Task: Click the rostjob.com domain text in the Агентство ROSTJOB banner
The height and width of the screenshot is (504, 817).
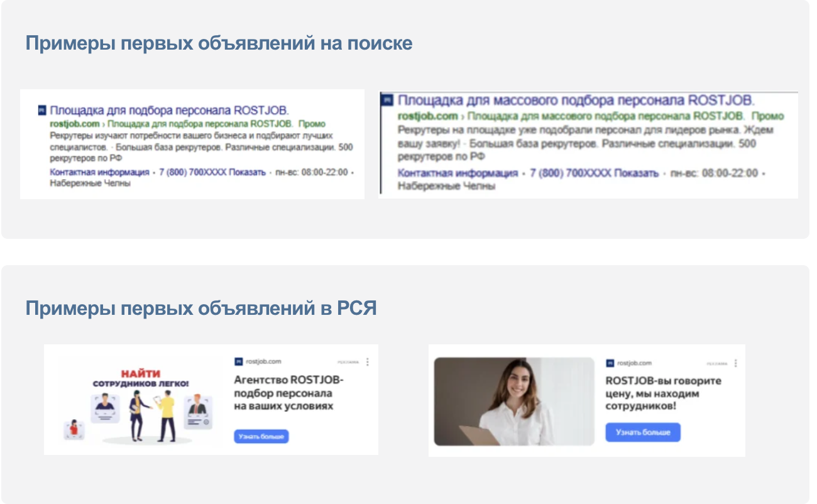Action: pyautogui.click(x=263, y=361)
